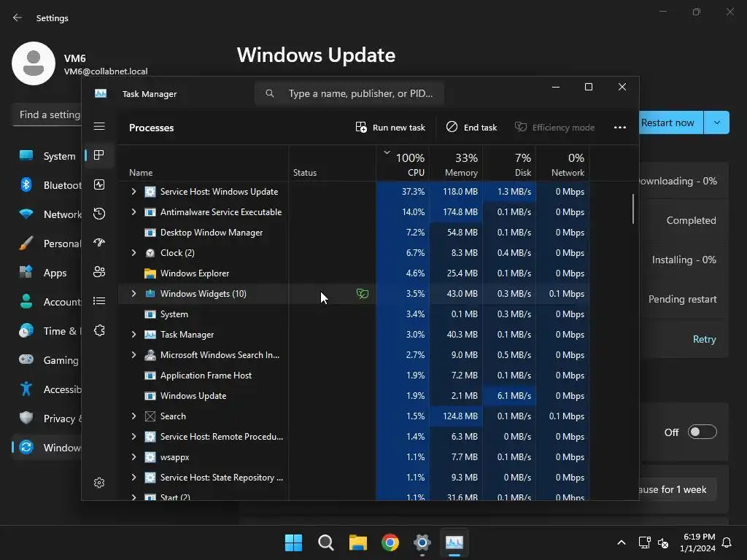This screenshot has height=560, width=747.
Task: Expand Service Host: Remote Procedure row
Action: click(134, 437)
